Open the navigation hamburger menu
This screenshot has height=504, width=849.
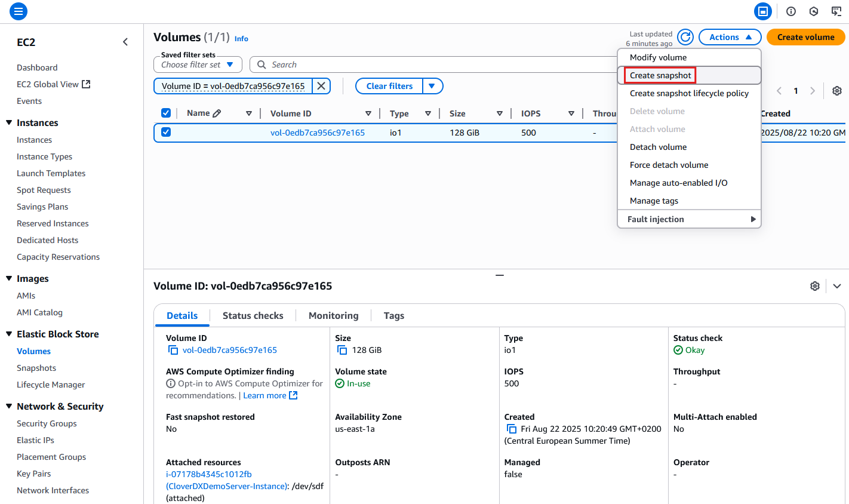[18, 11]
